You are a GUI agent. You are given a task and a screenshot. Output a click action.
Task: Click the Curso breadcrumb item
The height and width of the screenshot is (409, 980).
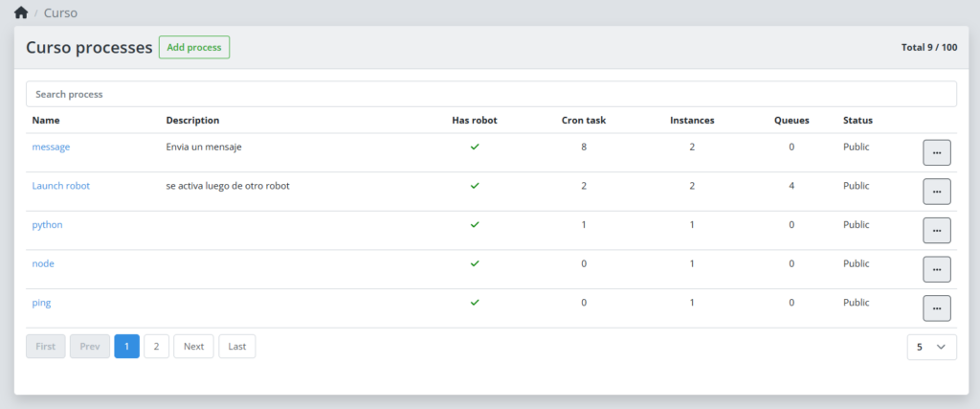point(60,12)
